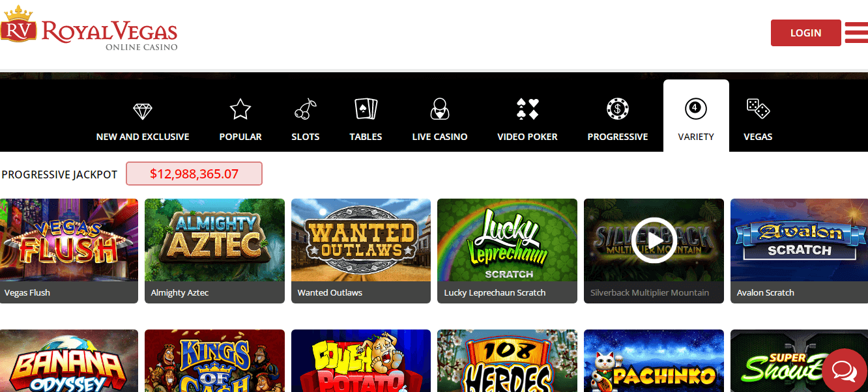The width and height of the screenshot is (868, 392).
Task: Select the Video Poker tab
Action: (527, 137)
